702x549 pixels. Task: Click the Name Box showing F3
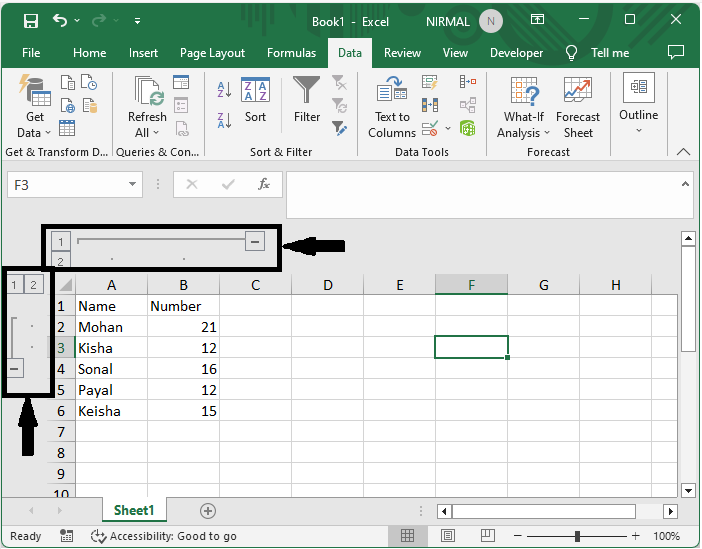pos(66,184)
